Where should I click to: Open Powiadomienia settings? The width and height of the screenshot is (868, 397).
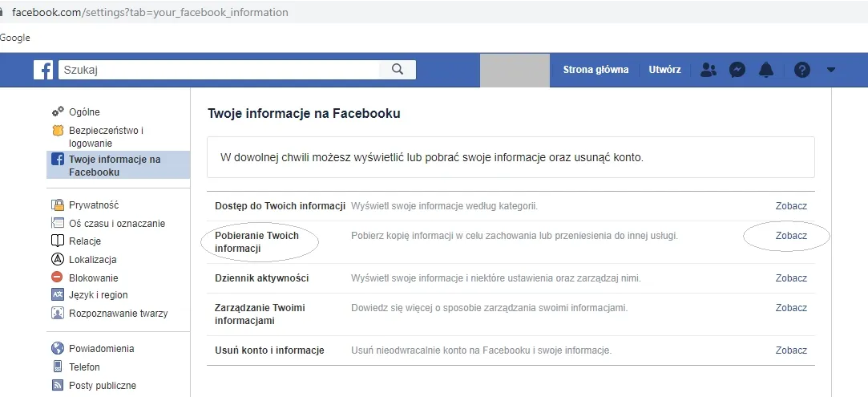click(x=101, y=349)
